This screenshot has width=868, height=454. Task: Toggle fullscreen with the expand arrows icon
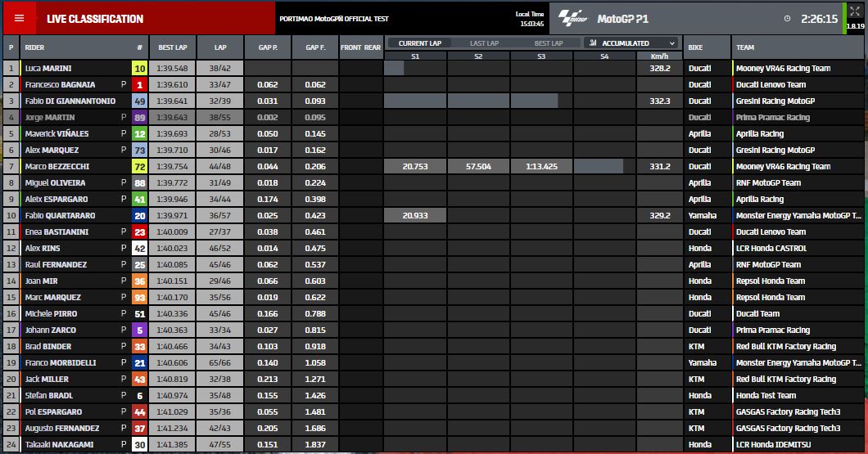coord(855,11)
